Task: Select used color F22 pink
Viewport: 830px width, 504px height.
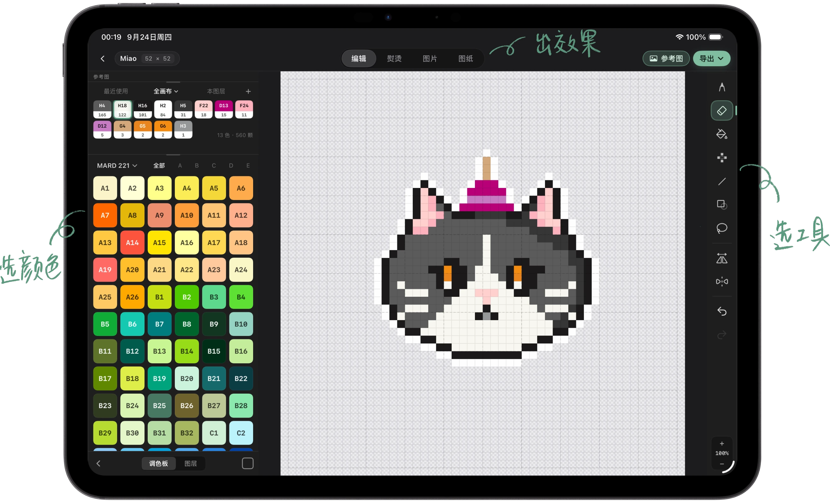Action: pyautogui.click(x=204, y=110)
